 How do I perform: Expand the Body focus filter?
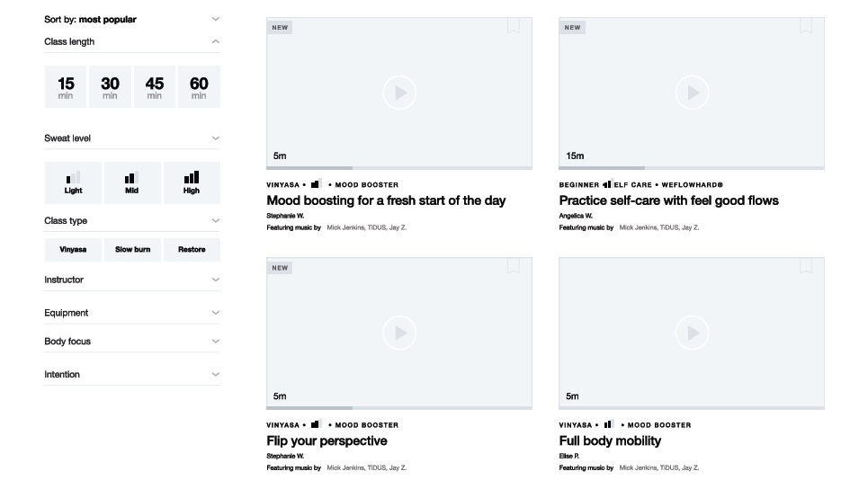tap(131, 342)
